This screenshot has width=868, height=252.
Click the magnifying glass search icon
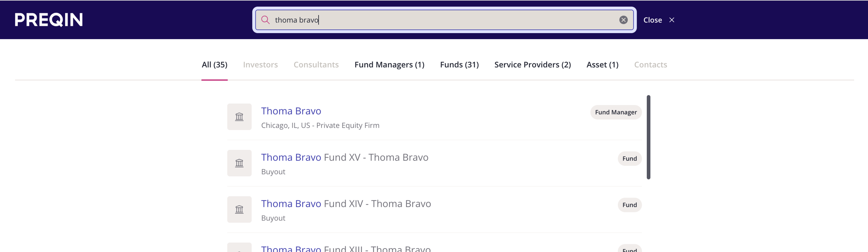(265, 20)
